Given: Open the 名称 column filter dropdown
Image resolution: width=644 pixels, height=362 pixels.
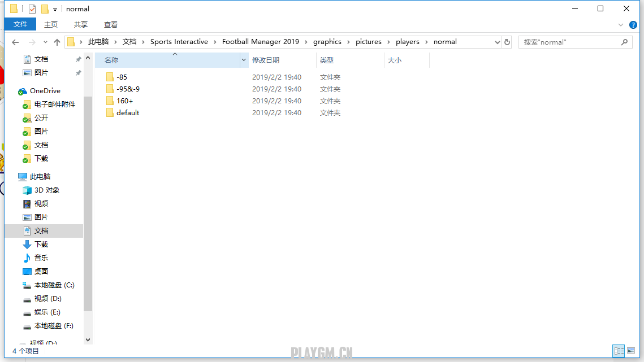Looking at the screenshot, I should coord(244,60).
